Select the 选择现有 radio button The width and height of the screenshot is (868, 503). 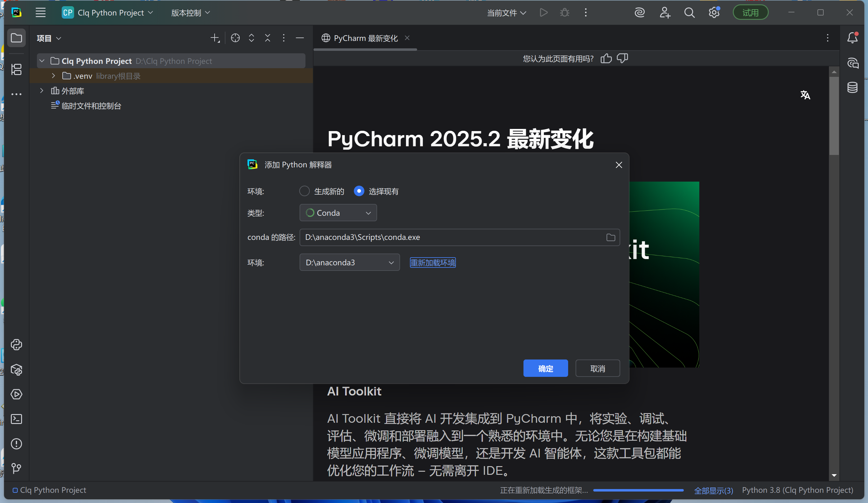coord(359,191)
